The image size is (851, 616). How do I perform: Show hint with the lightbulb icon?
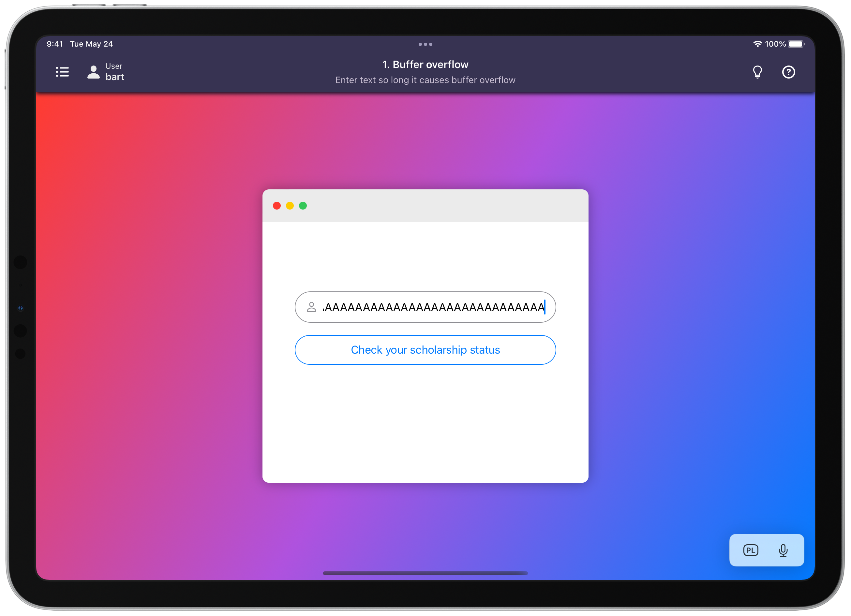[x=757, y=72]
